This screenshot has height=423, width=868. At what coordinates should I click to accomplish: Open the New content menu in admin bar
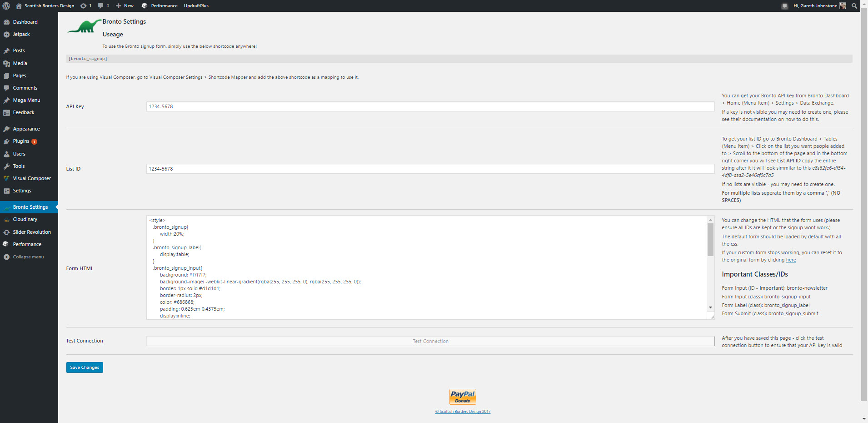click(125, 6)
